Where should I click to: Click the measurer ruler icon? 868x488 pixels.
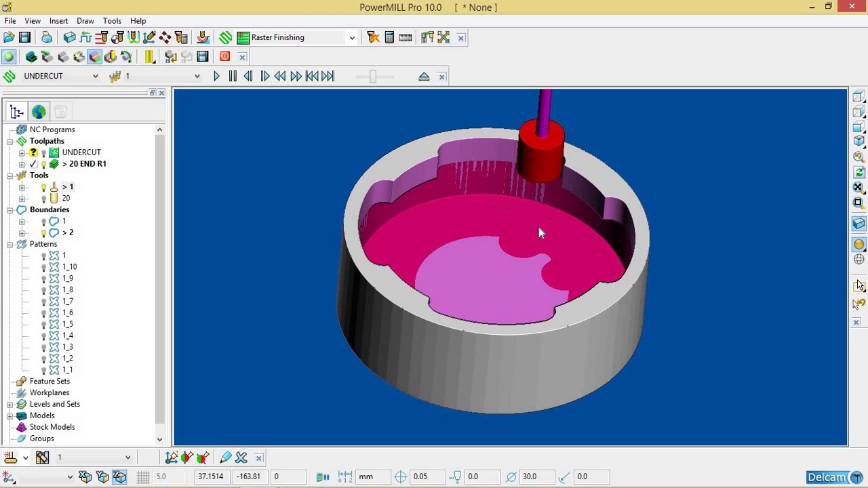[406, 37]
